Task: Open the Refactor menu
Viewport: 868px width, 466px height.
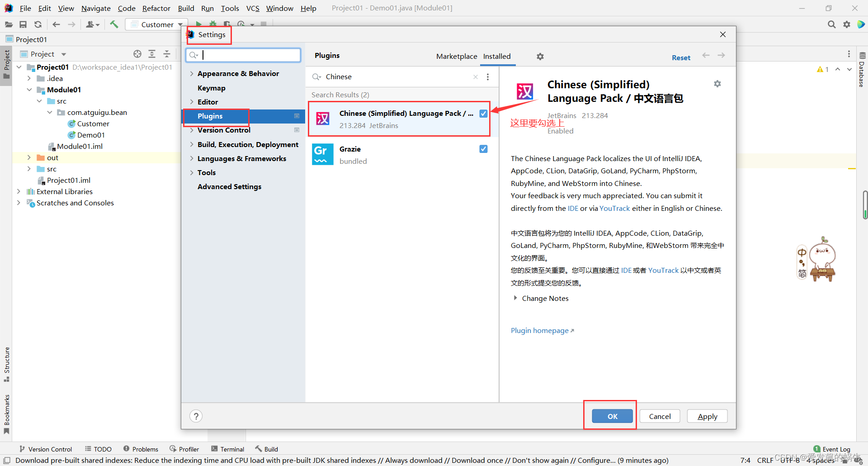Action: [x=156, y=8]
